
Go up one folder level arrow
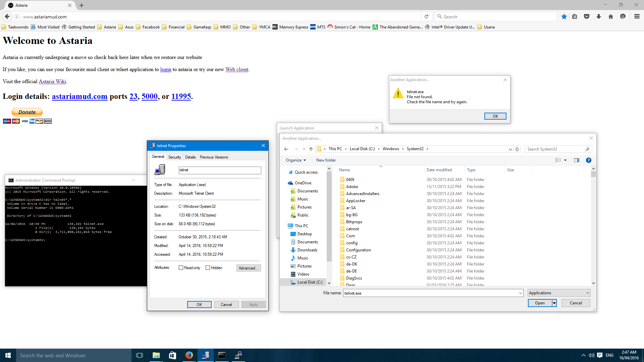(311, 149)
